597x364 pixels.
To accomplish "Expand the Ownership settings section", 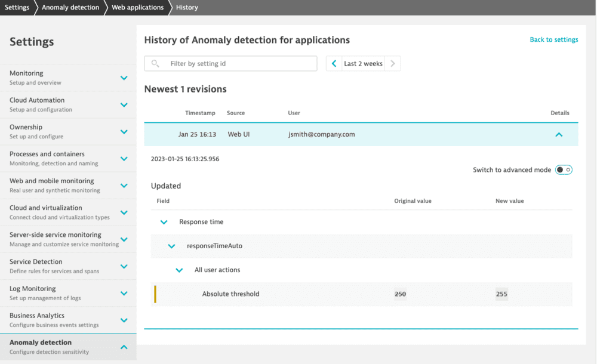I will click(124, 131).
